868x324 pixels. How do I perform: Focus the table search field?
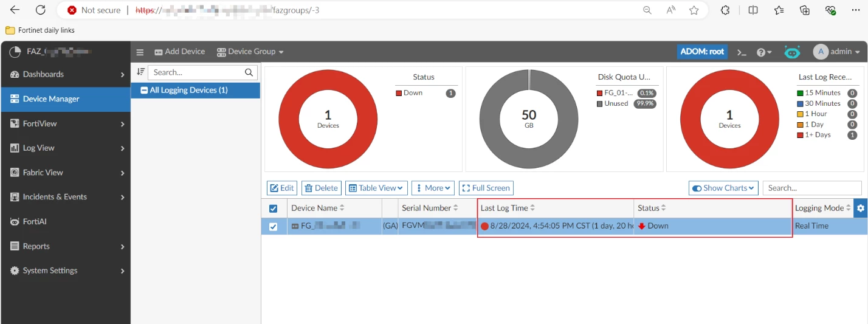(x=812, y=188)
